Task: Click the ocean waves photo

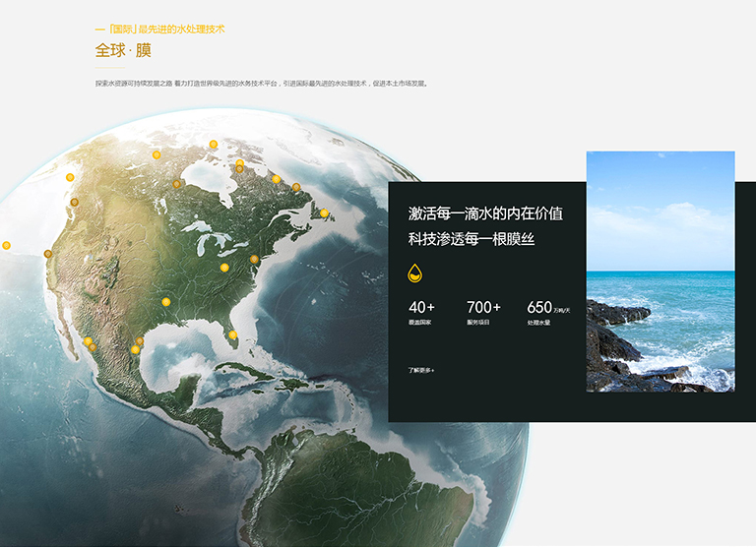Action: pyautogui.click(x=661, y=272)
